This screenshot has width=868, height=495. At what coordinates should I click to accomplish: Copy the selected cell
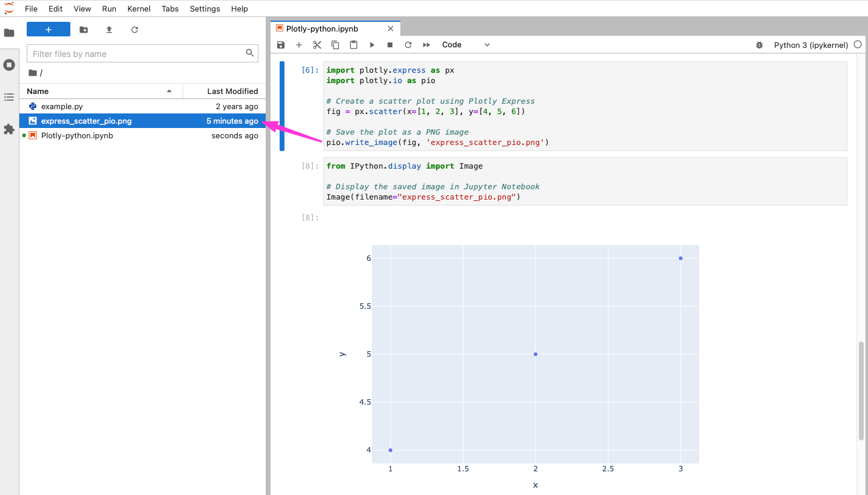[x=335, y=45]
